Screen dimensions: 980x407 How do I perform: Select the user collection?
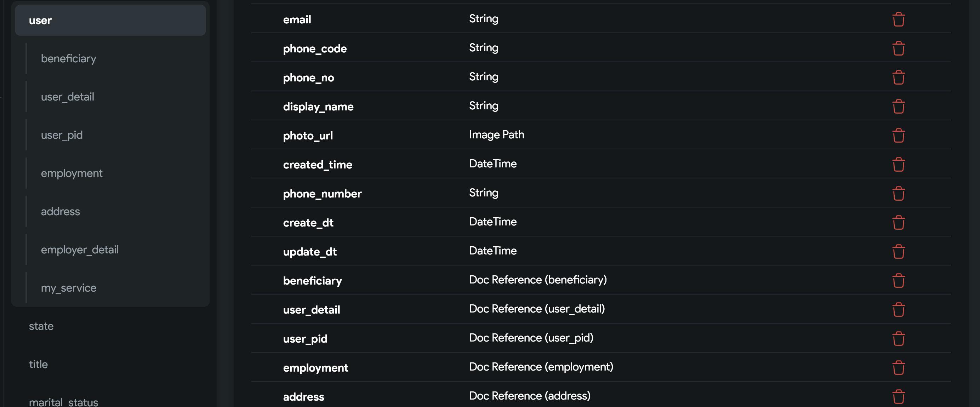[x=110, y=20]
